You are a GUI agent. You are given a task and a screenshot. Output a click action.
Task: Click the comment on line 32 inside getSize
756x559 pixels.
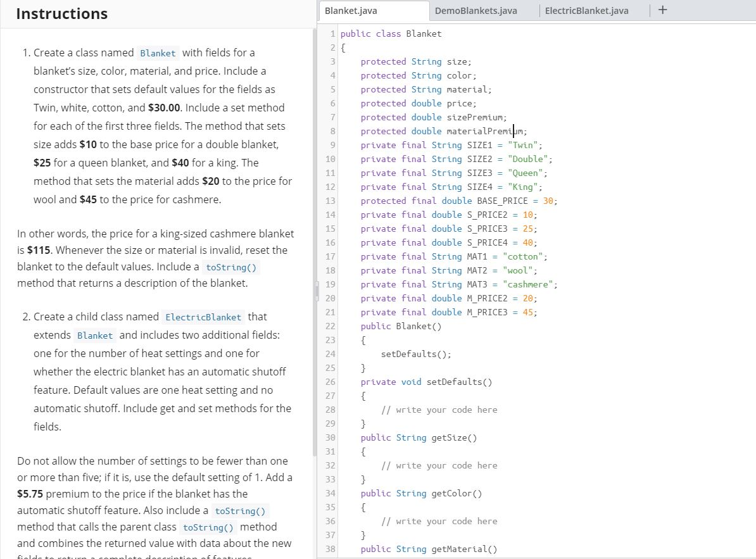pos(439,466)
